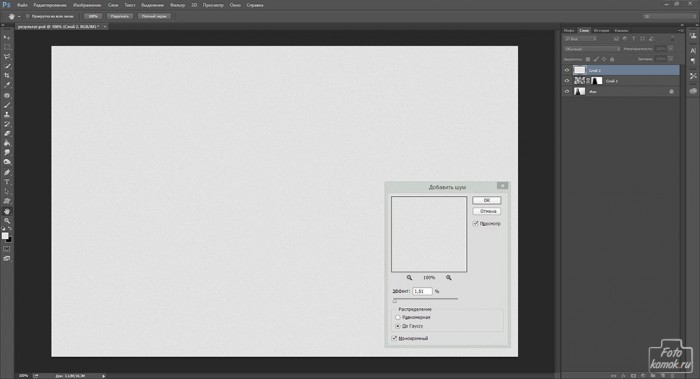700x379 pixels.
Task: Select the Clone Stamp tool
Action: point(7,115)
